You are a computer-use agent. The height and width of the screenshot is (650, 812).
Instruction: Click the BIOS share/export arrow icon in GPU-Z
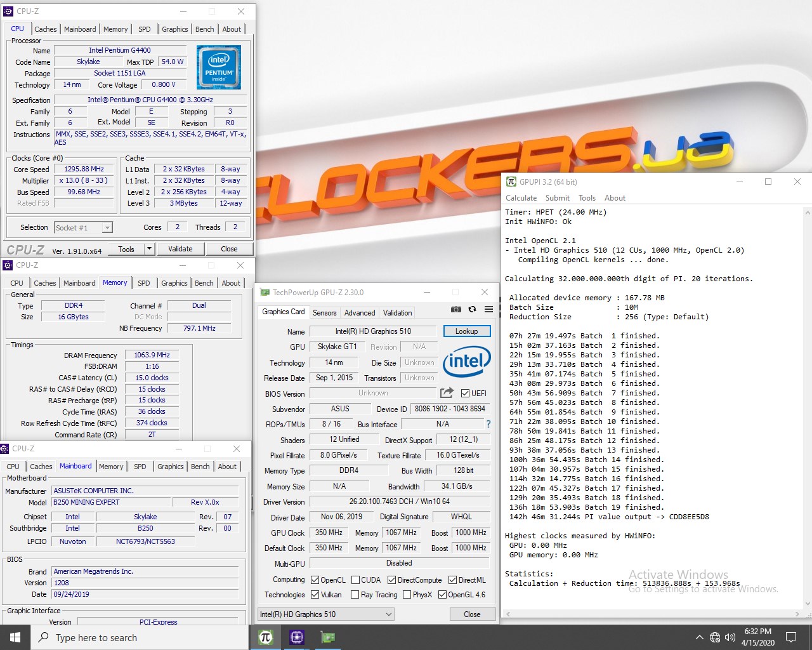[447, 393]
